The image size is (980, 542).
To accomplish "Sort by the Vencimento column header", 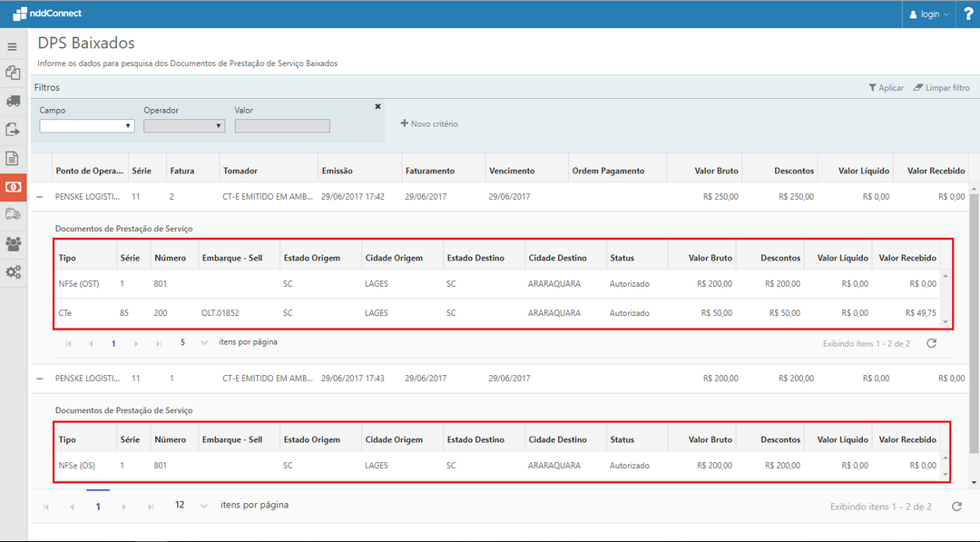I will (x=512, y=171).
